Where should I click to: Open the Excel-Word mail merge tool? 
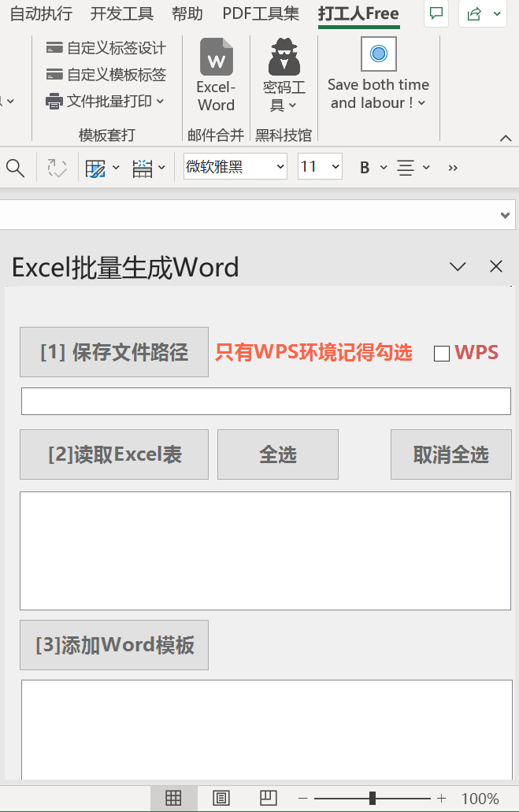pos(216,75)
